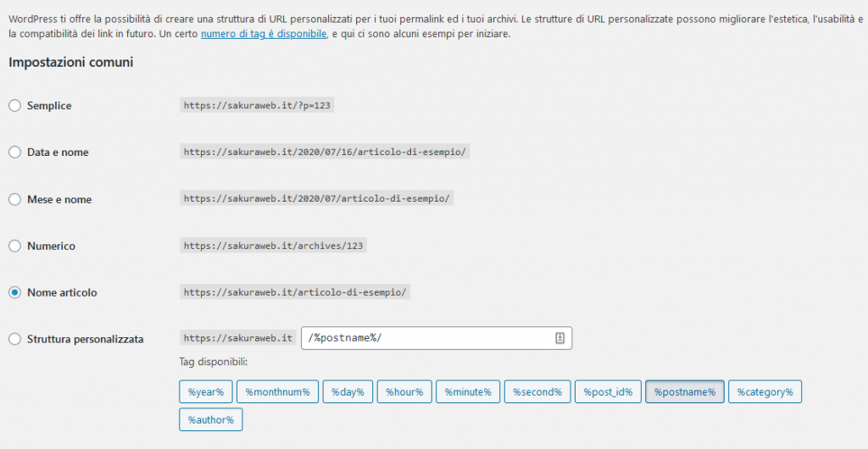The image size is (868, 449).
Task: Insert the %category% tag
Action: click(765, 392)
